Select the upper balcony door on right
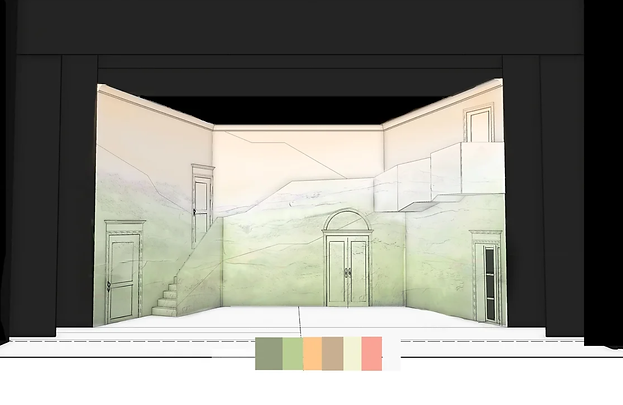The image size is (623, 405). (479, 123)
